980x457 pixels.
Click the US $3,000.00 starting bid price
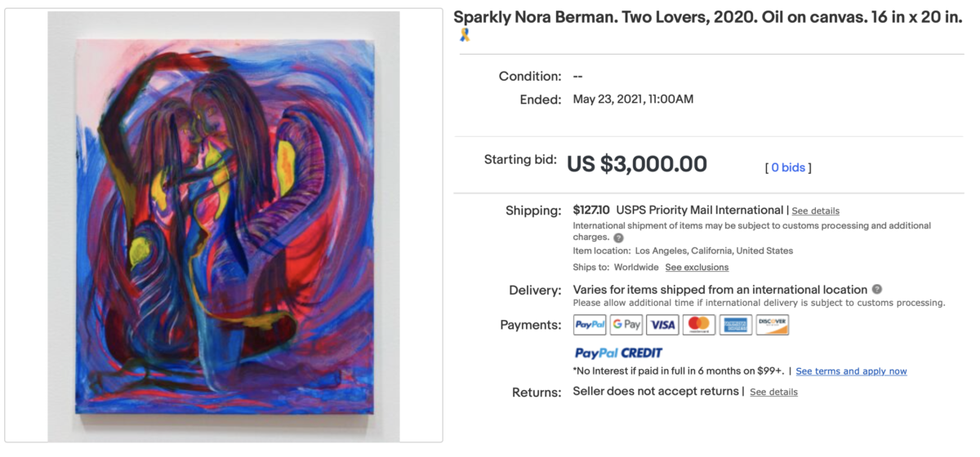coord(637,164)
